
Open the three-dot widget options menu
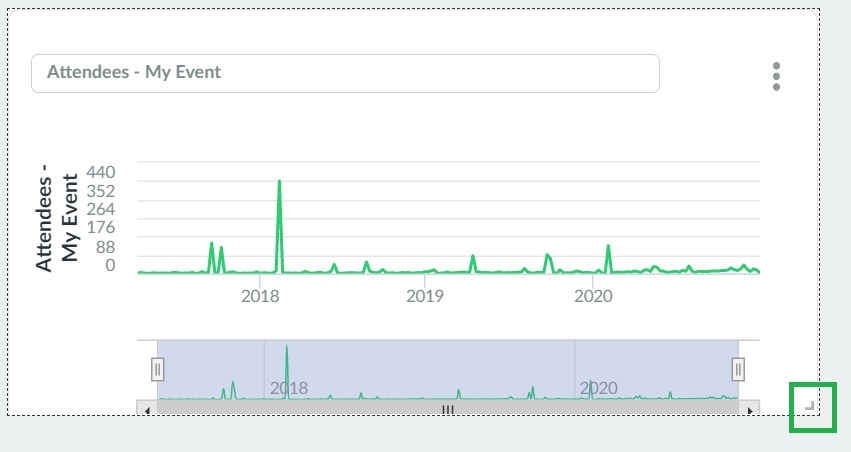(x=776, y=77)
